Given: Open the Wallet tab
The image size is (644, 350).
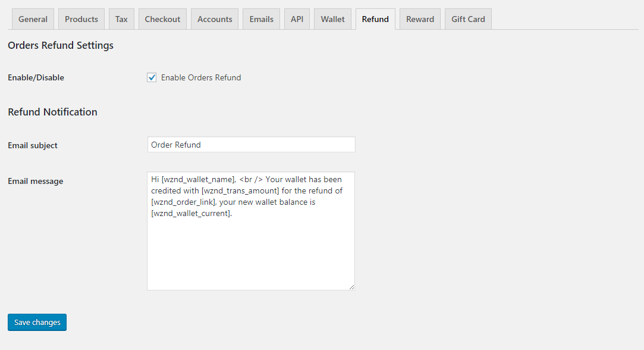Looking at the screenshot, I should (332, 19).
